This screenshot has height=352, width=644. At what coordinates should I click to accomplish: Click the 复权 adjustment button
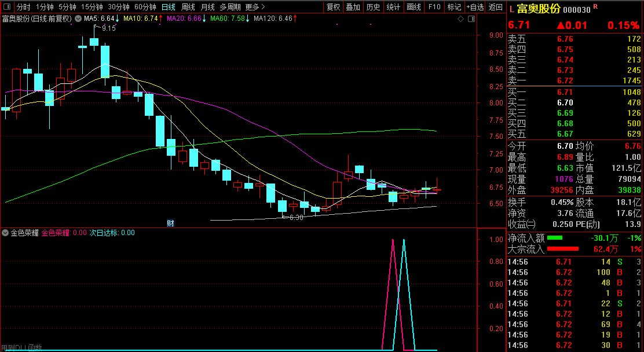(x=334, y=7)
